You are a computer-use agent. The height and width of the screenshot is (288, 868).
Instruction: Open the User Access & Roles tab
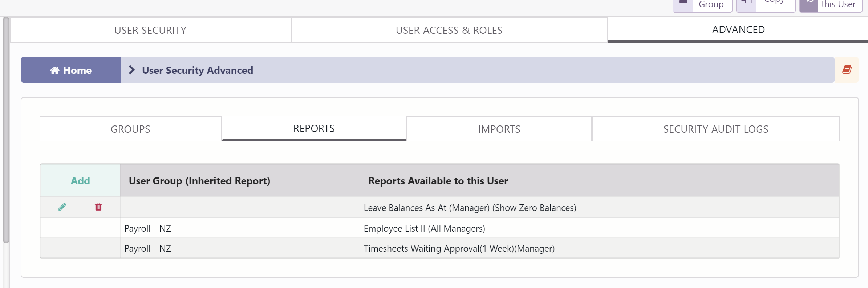pyautogui.click(x=449, y=30)
